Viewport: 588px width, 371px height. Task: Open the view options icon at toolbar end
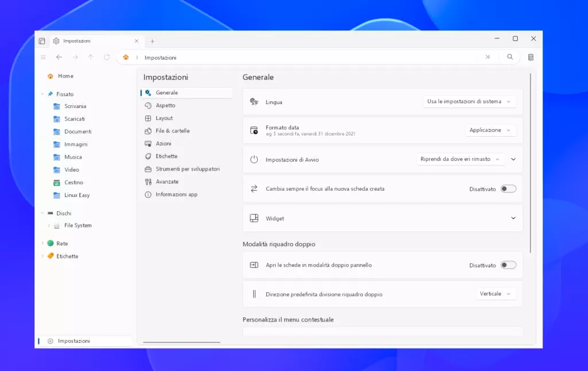pyautogui.click(x=531, y=57)
